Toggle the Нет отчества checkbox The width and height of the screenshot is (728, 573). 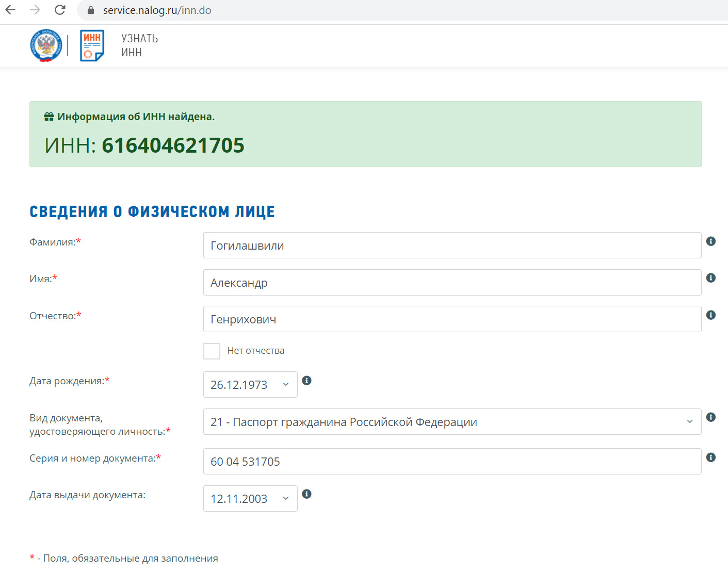[x=212, y=351]
